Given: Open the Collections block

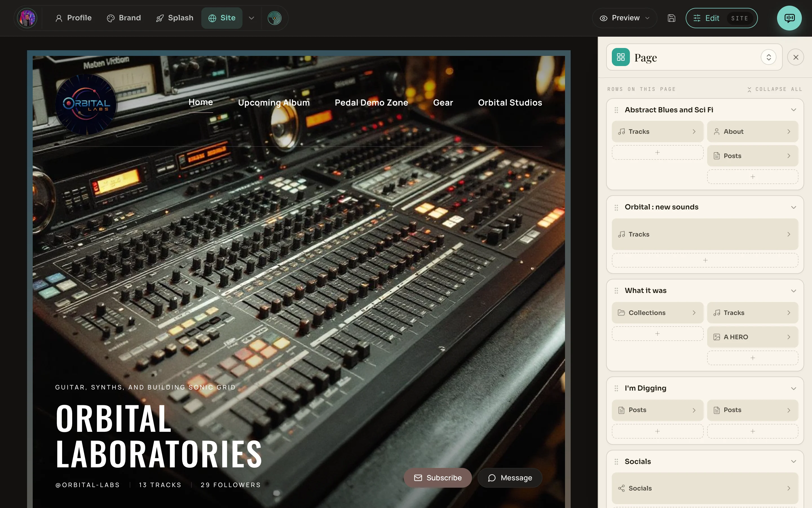Looking at the screenshot, I should tap(657, 313).
